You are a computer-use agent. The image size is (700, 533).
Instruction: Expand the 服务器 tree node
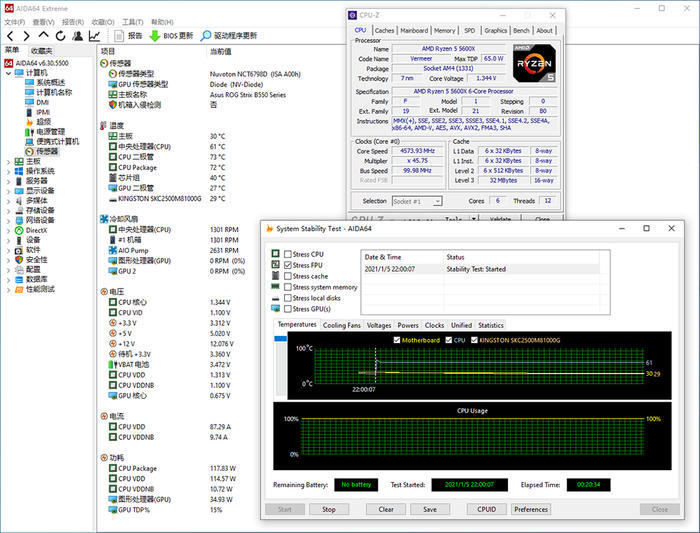pyautogui.click(x=8, y=181)
